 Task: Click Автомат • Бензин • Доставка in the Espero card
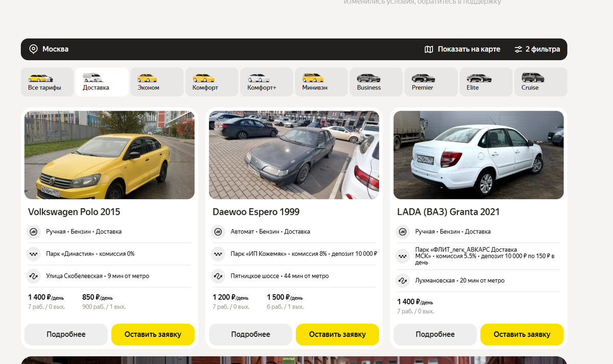(270, 232)
